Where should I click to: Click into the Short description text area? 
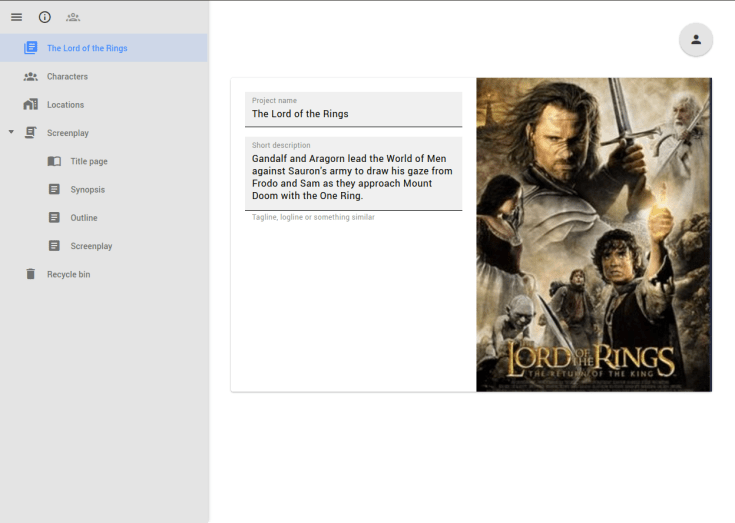[353, 175]
